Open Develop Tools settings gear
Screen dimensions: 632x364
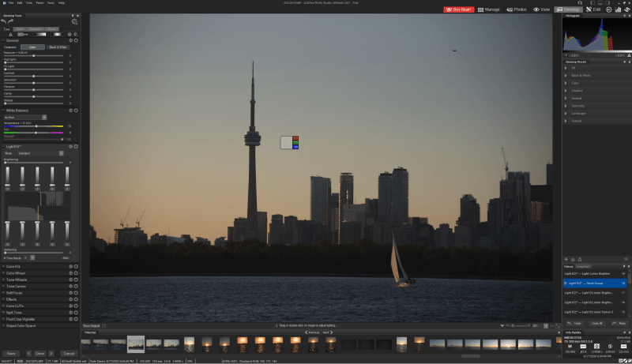pos(74,22)
